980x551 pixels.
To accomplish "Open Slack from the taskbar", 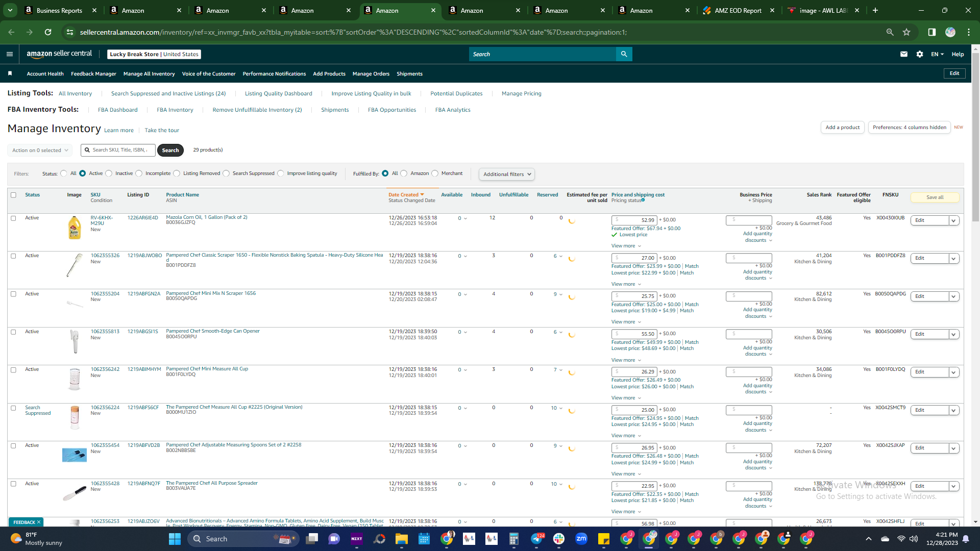I will [559, 539].
